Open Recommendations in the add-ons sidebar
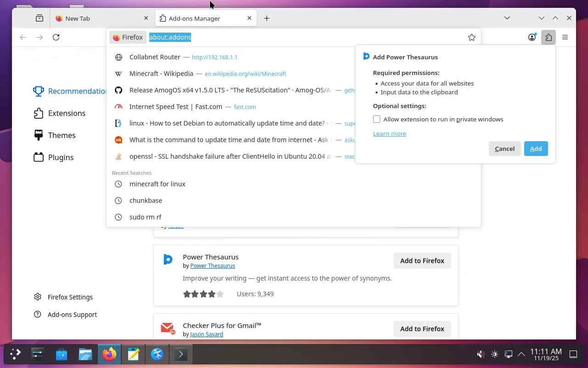Image resolution: width=588 pixels, height=368 pixels. click(70, 91)
